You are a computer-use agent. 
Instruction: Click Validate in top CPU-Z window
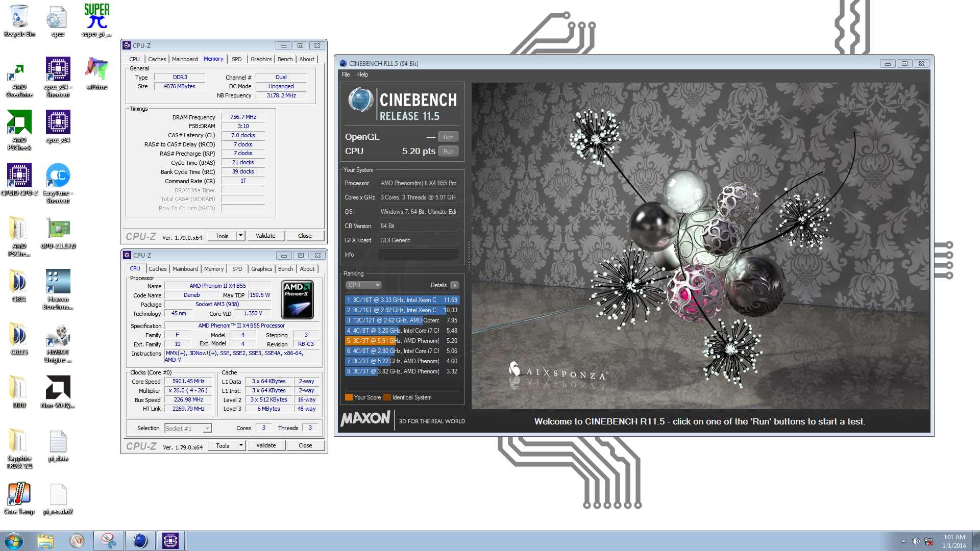[265, 236]
